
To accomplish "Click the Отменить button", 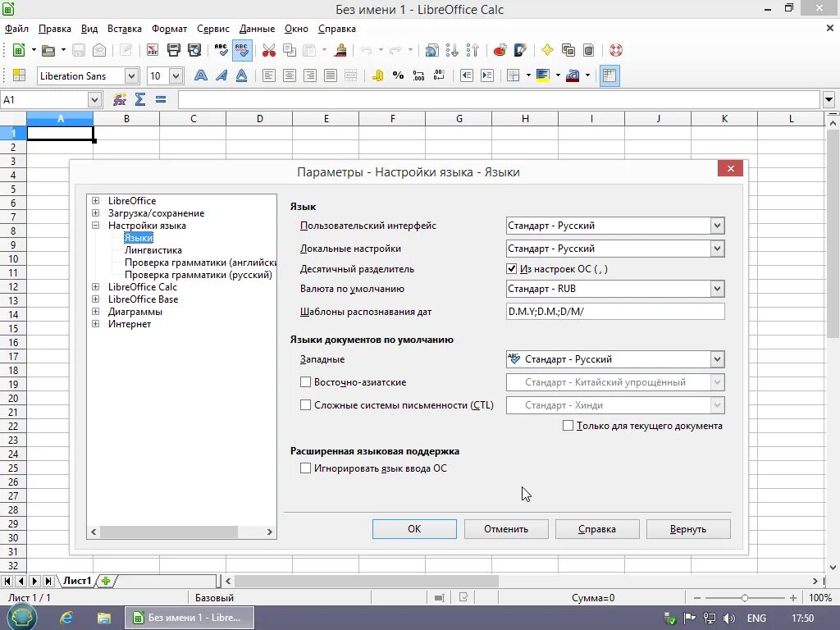I will pos(506,529).
